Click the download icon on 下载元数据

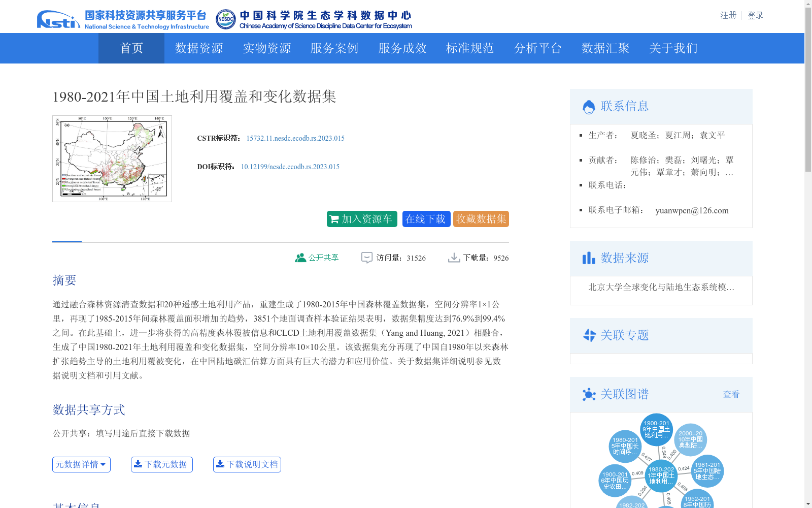pos(138,464)
